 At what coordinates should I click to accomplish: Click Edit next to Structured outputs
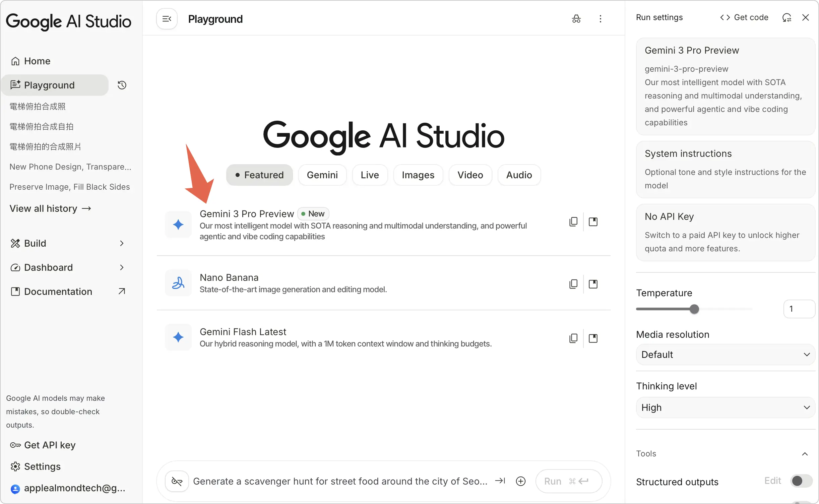pos(773,481)
